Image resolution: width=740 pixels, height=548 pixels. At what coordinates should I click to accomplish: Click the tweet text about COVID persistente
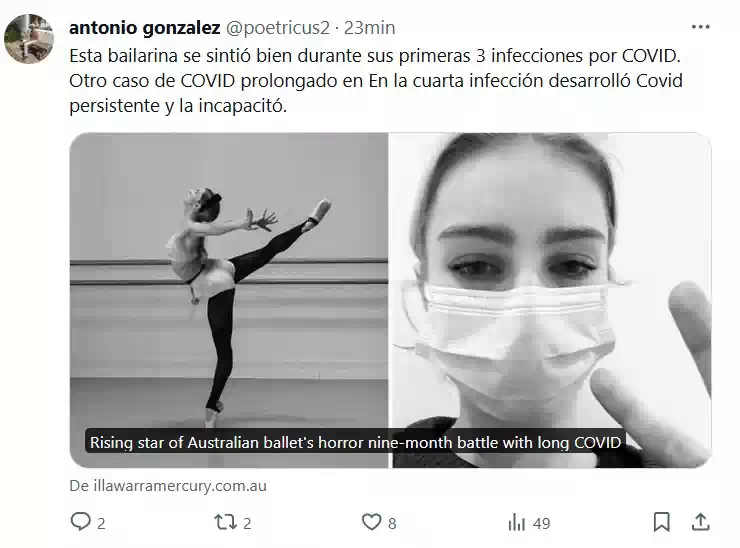tap(376, 81)
